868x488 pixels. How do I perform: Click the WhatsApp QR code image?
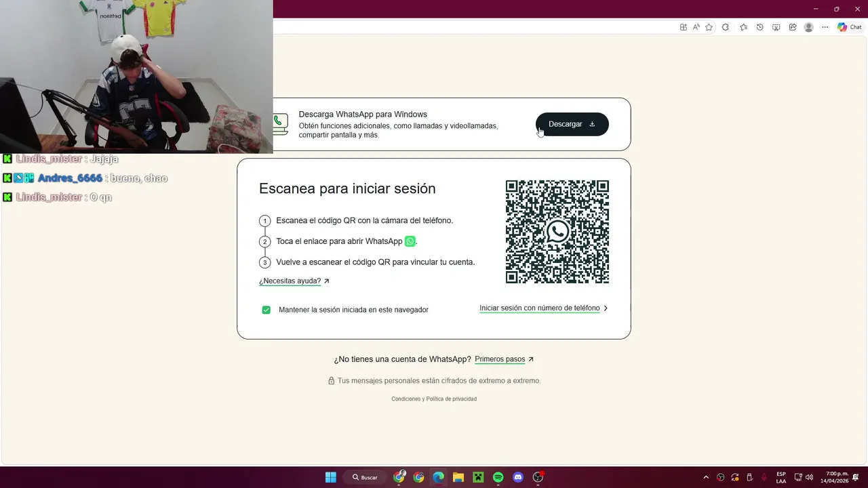(557, 232)
